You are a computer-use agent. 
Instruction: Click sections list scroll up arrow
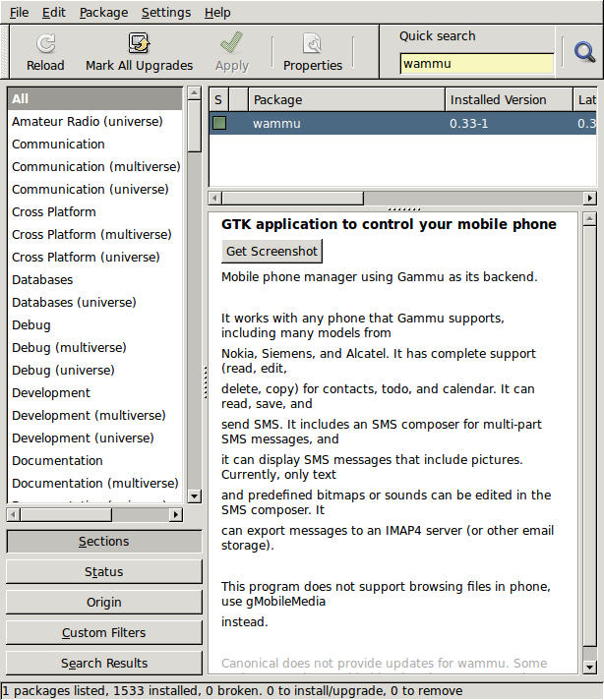(194, 93)
